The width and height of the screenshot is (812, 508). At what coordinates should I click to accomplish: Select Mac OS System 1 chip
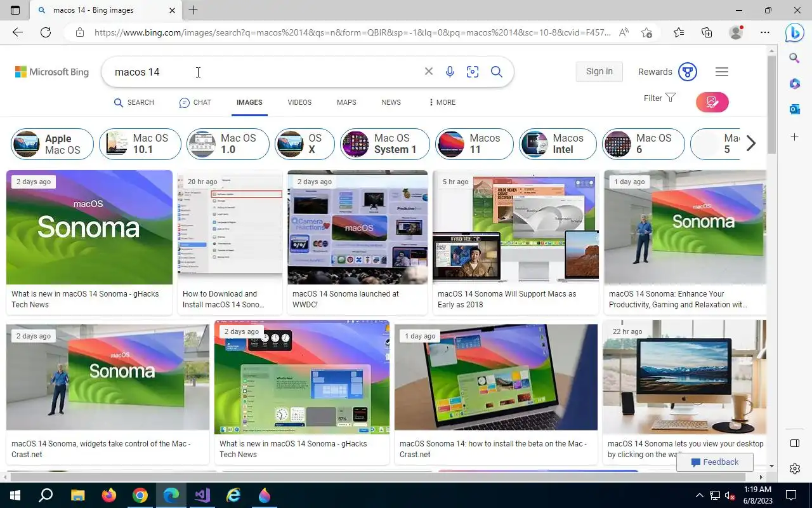(x=385, y=144)
